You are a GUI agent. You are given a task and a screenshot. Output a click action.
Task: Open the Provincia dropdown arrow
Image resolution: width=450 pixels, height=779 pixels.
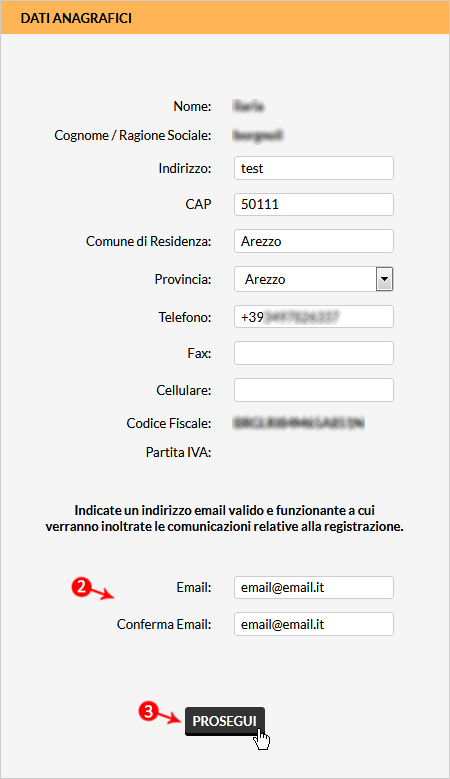(384, 279)
